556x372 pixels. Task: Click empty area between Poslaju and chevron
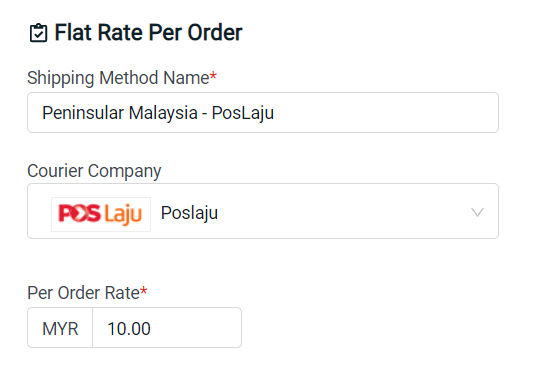pos(344,212)
